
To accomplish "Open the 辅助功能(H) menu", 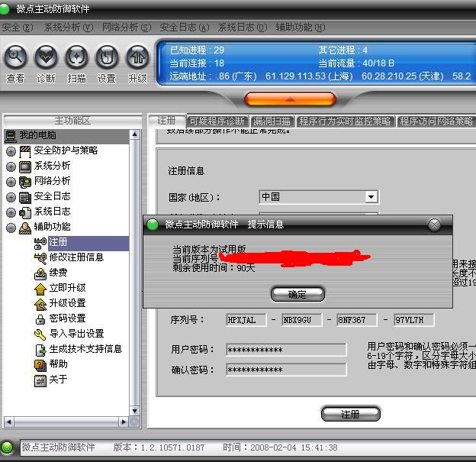I will click(301, 27).
